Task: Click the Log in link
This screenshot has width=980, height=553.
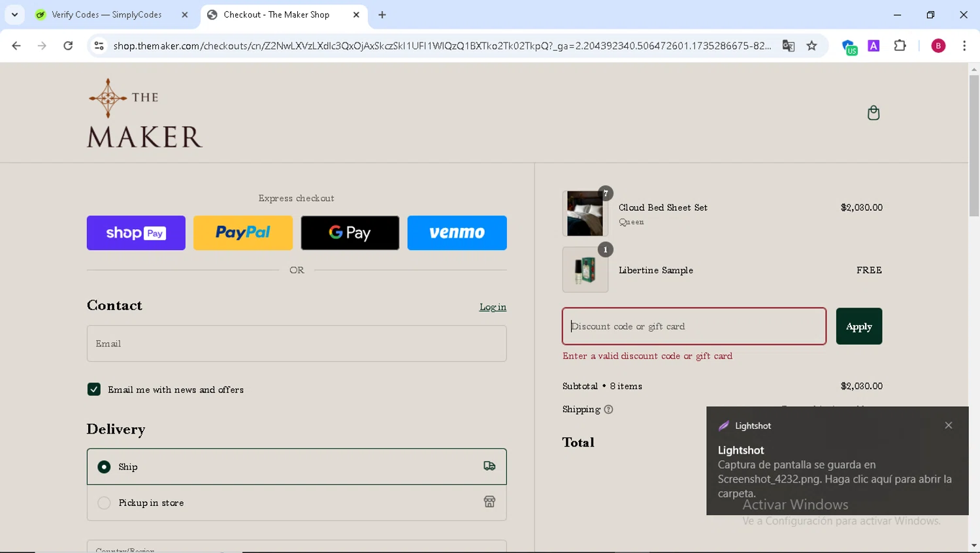Action: pyautogui.click(x=493, y=307)
